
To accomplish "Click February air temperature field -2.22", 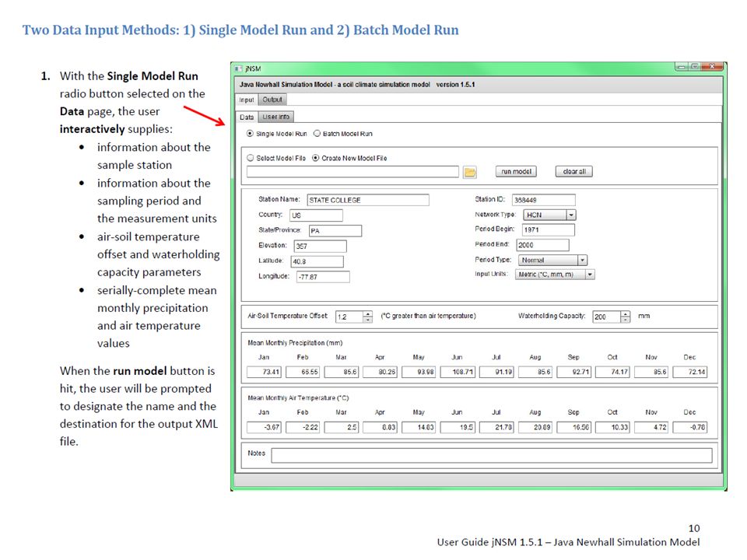I will click(303, 427).
